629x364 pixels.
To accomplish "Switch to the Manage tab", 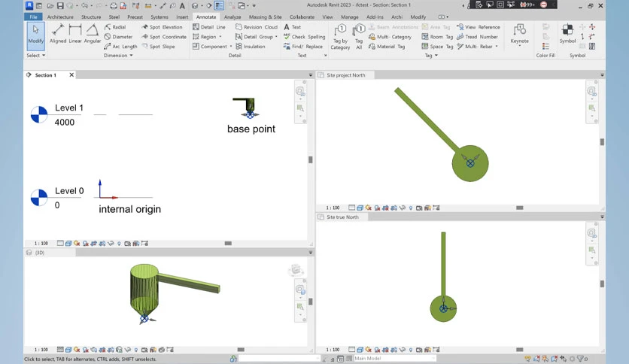I will 349,17.
